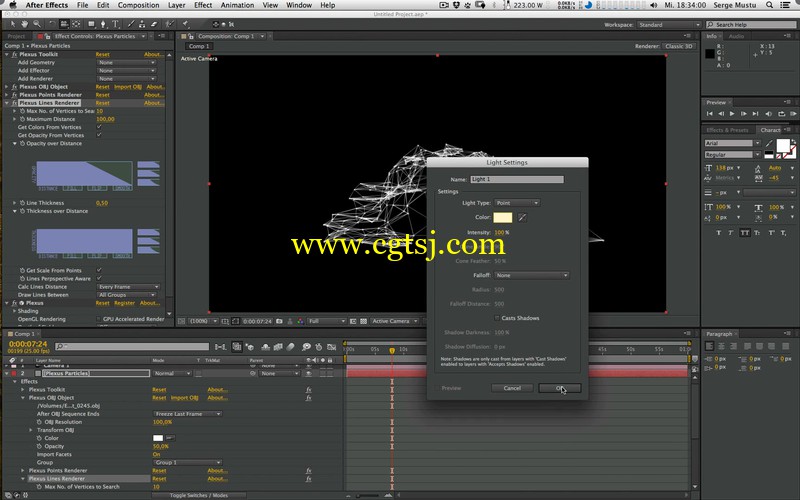Click Reset for Plexus Toolkit effect
Image resolution: width=800 pixels, height=500 pixels.
103,55
